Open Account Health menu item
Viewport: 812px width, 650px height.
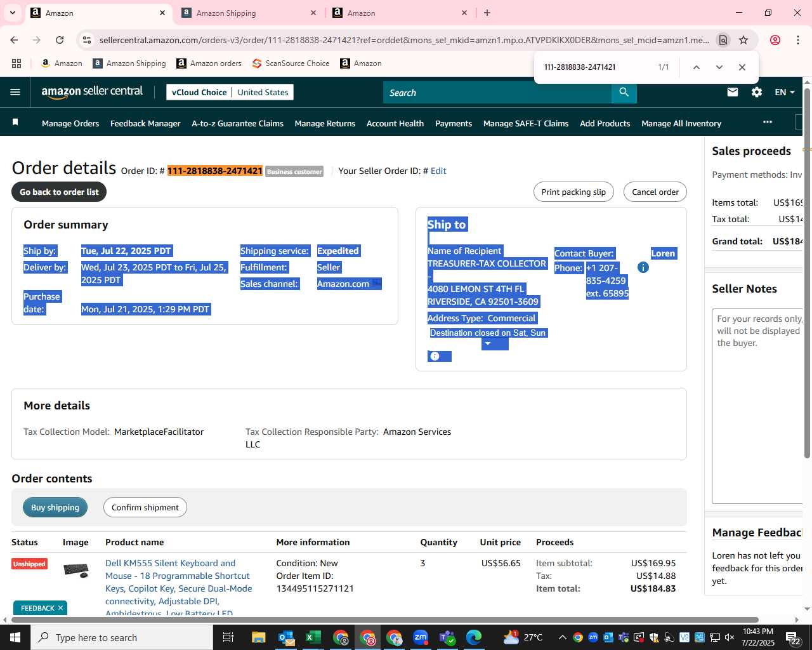395,123
